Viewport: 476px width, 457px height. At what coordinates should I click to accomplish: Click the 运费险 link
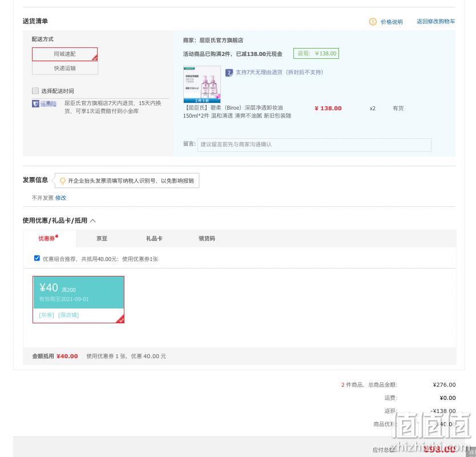[49, 103]
